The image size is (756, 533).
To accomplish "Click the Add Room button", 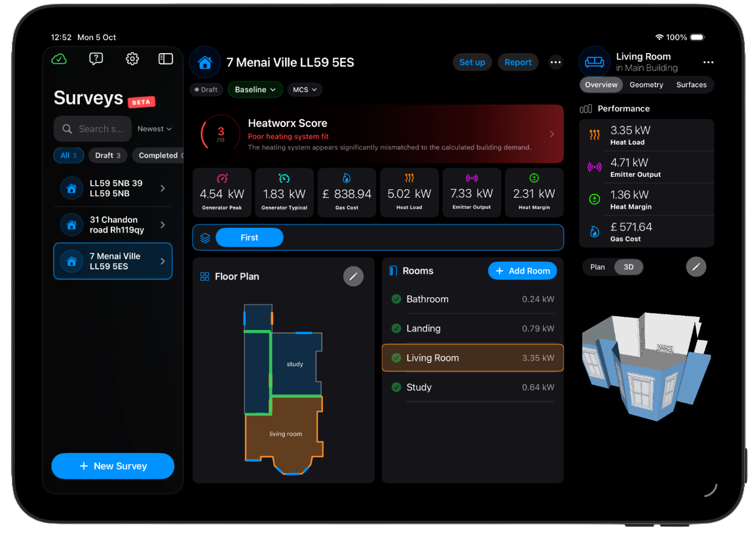I will (523, 271).
